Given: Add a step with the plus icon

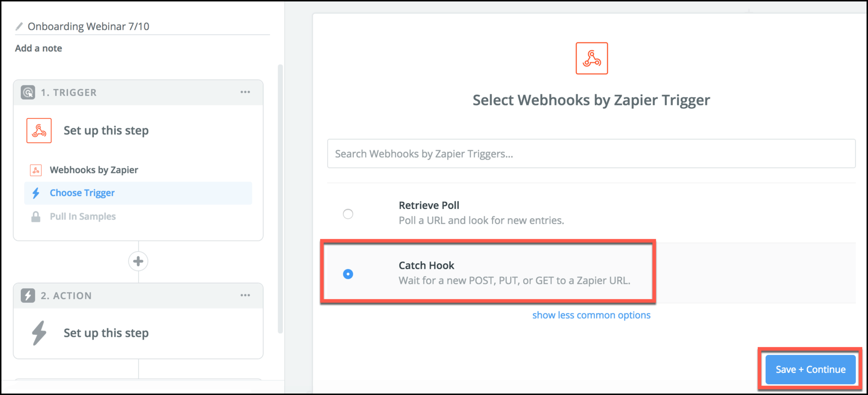Looking at the screenshot, I should tap(138, 261).
